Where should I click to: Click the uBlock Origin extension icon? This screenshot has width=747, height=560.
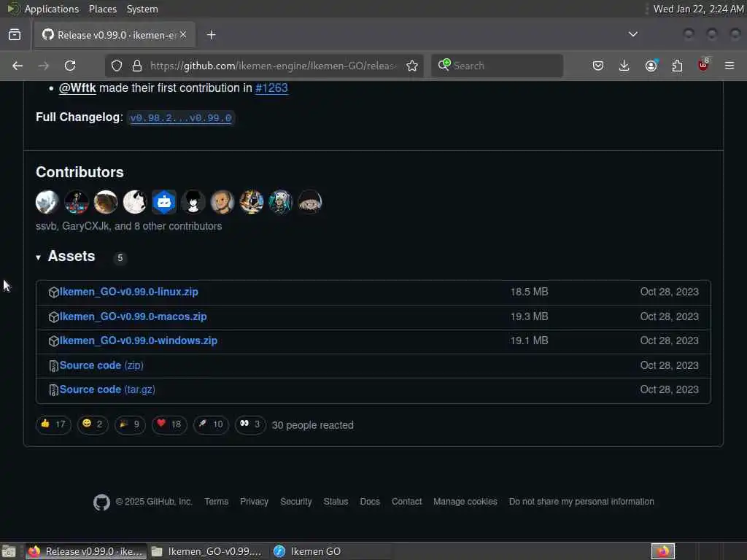[704, 65]
